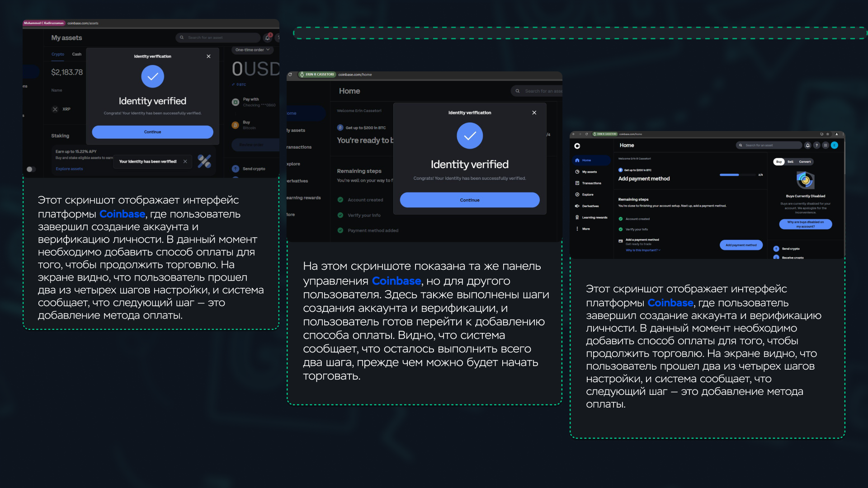
Task: Click notification bell in right Coinbase screenshot
Action: click(808, 145)
